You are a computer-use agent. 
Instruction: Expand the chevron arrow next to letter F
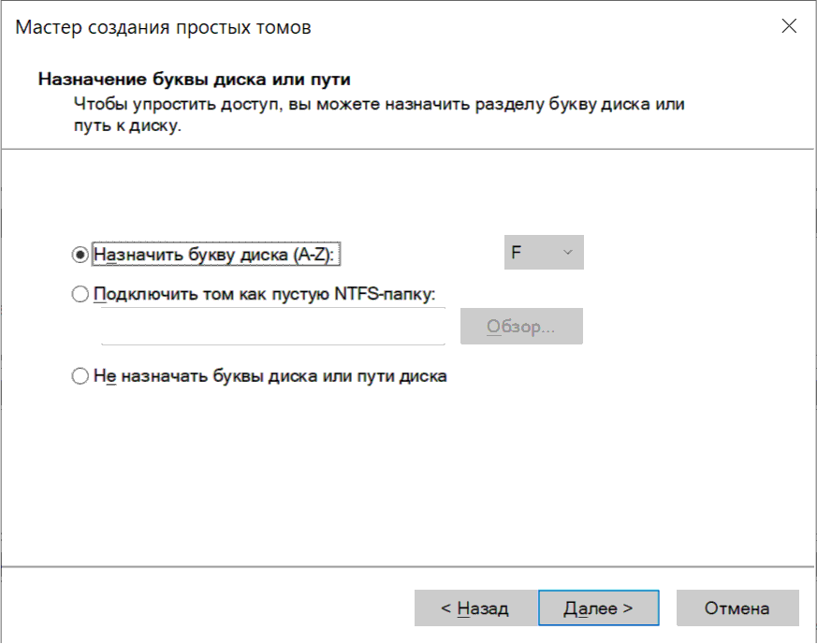(x=568, y=253)
